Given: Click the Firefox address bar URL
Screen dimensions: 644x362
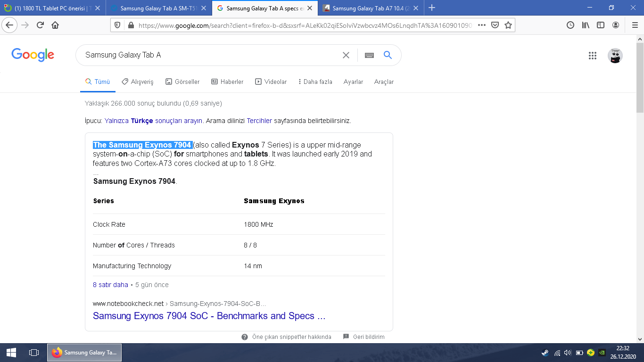Looking at the screenshot, I should pos(305,25).
